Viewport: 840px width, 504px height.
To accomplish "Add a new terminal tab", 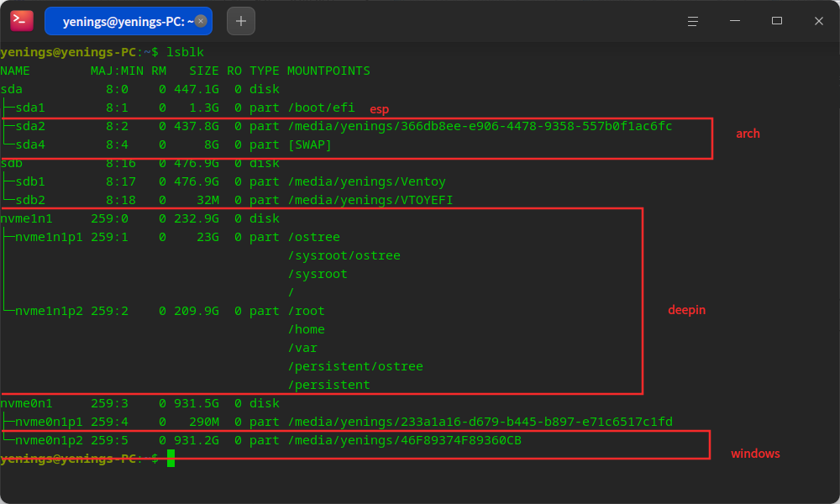I will [241, 21].
